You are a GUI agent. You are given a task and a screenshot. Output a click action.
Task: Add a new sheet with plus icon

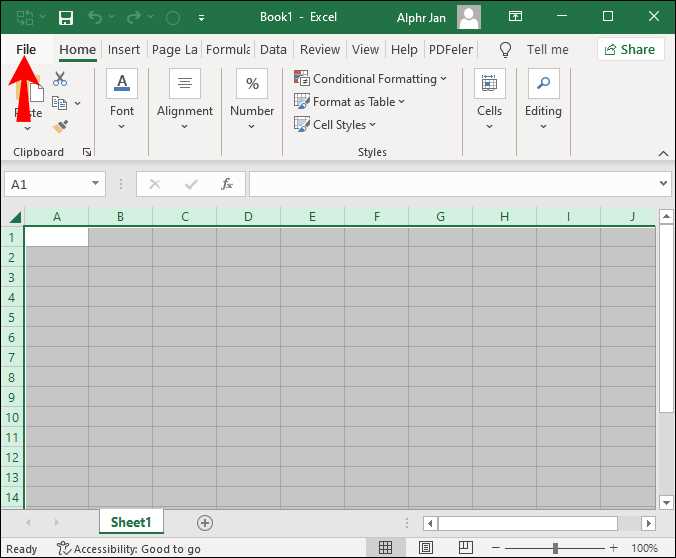[x=205, y=523]
